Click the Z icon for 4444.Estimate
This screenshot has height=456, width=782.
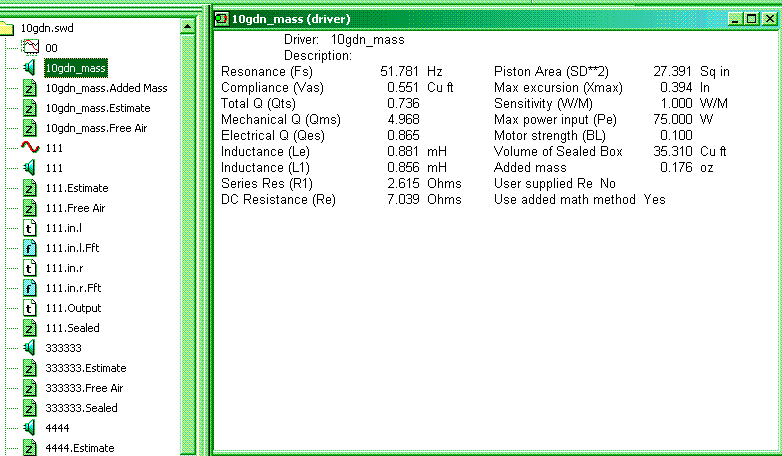click(30, 448)
